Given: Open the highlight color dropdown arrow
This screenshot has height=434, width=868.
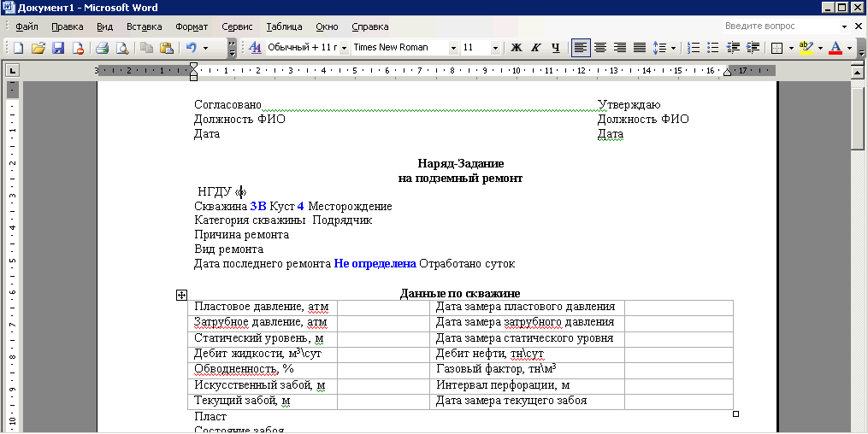Looking at the screenshot, I should click(x=820, y=48).
